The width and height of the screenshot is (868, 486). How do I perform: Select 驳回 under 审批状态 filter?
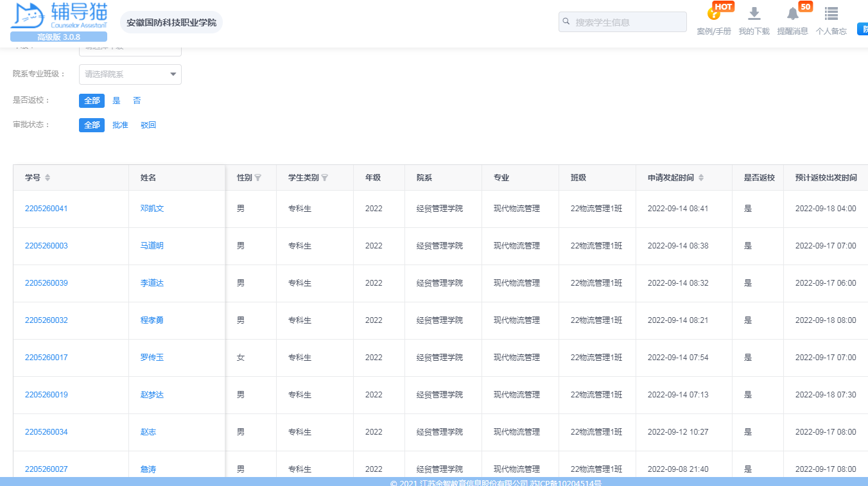click(x=148, y=125)
